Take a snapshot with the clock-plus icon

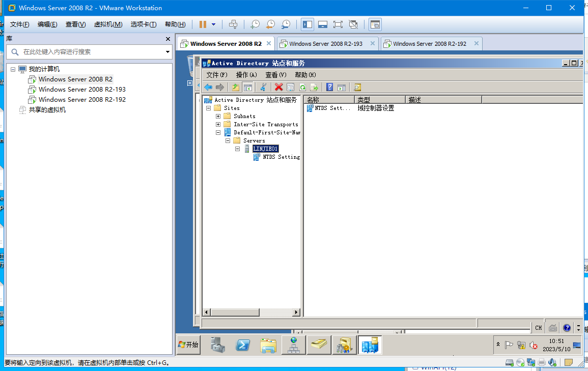pos(255,24)
